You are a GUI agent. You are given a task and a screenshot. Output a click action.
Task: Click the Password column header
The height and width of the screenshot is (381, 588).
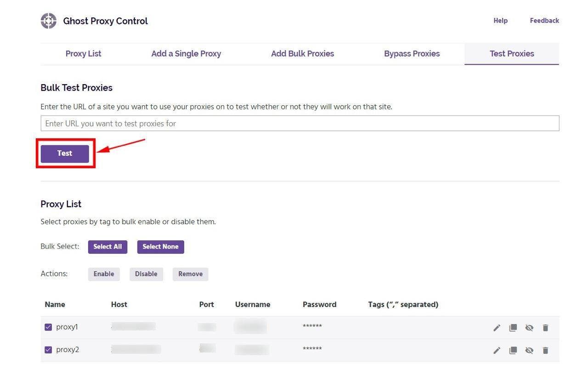319,304
